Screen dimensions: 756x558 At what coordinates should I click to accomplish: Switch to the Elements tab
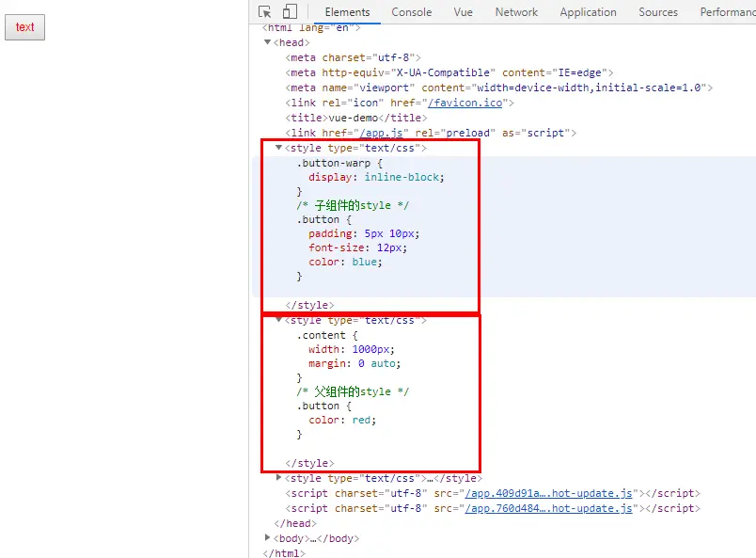click(x=347, y=12)
